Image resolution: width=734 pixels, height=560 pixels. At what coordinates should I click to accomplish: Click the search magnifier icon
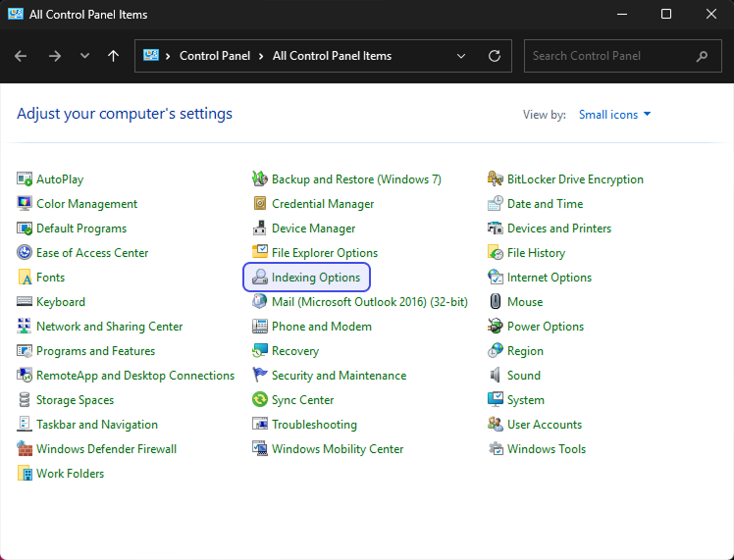click(x=702, y=56)
